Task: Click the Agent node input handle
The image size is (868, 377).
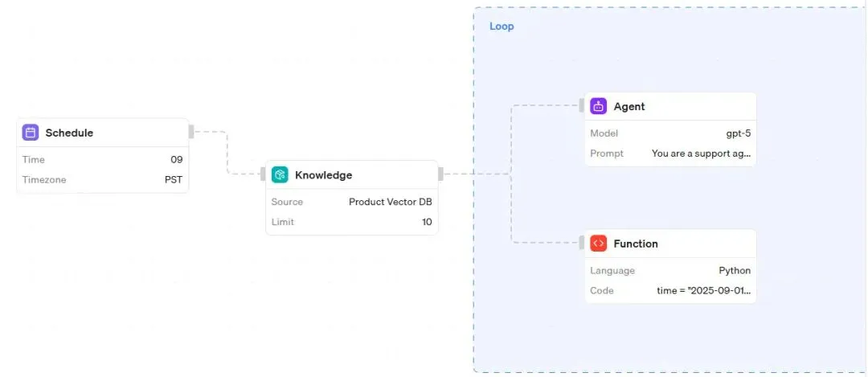Action: pyautogui.click(x=582, y=105)
